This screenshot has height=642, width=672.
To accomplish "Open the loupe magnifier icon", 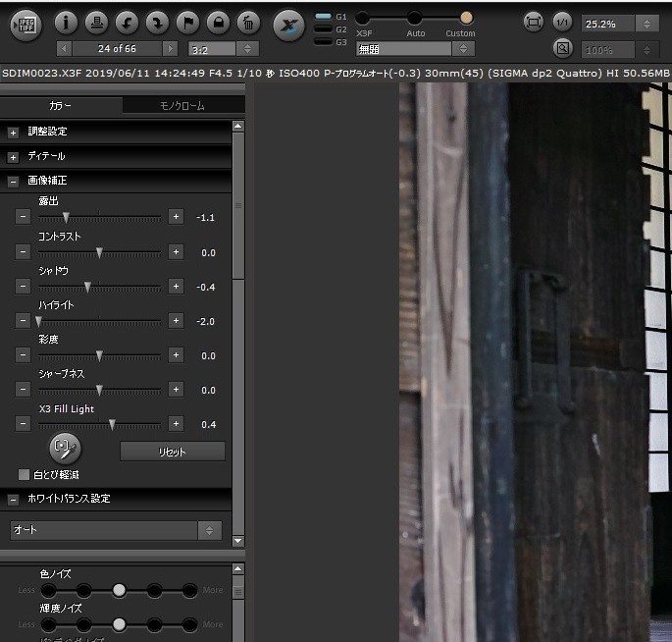I will pyautogui.click(x=563, y=48).
